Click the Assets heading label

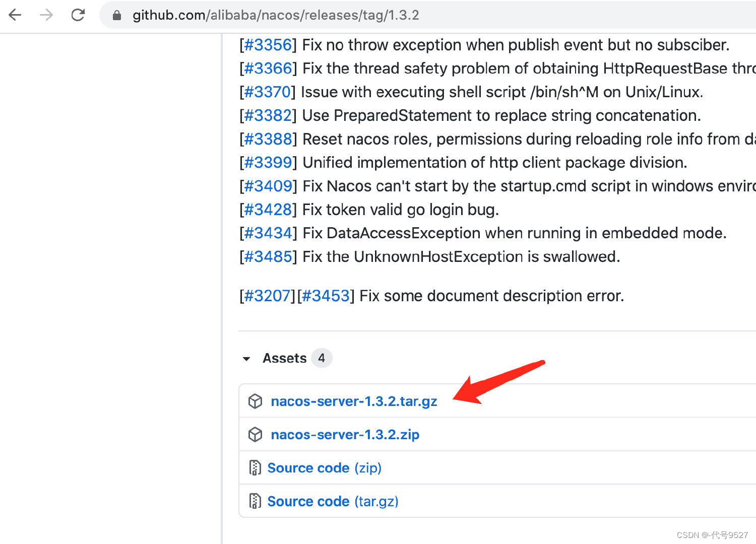[284, 358]
